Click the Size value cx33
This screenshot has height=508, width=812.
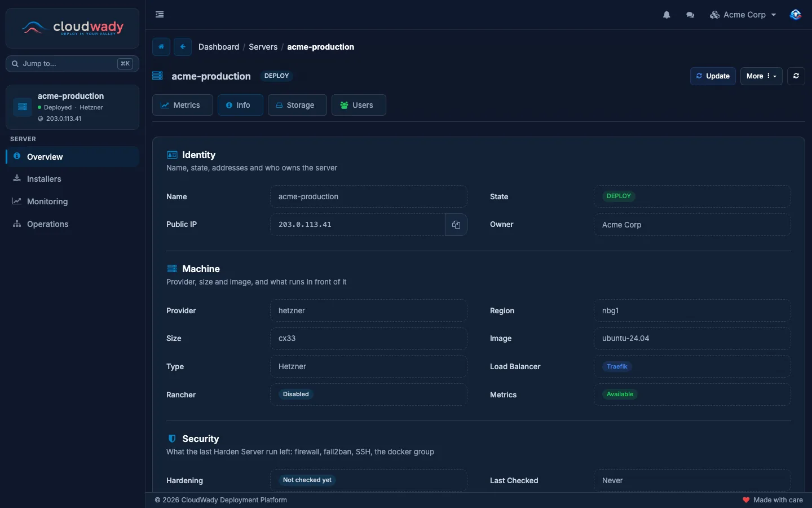[369, 338]
